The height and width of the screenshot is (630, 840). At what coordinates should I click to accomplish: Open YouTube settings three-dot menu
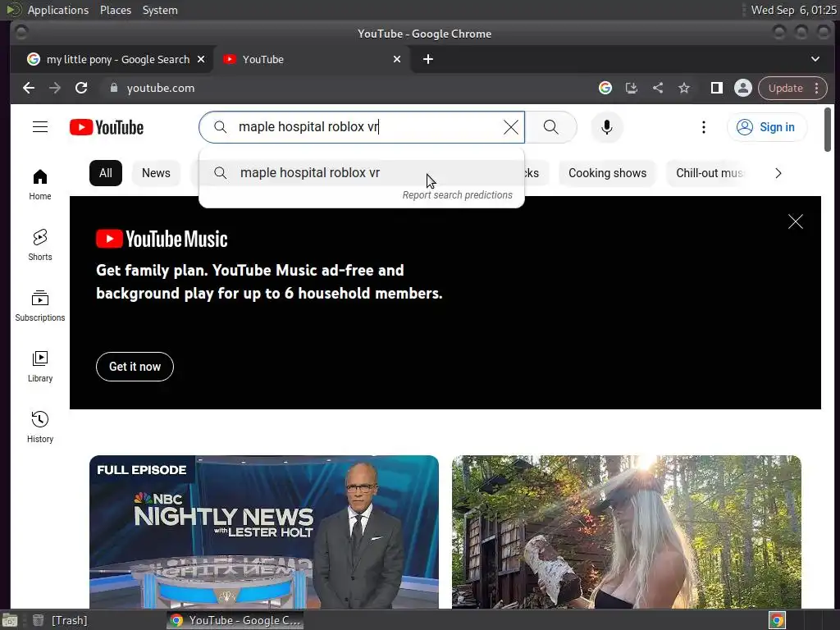pyautogui.click(x=704, y=127)
